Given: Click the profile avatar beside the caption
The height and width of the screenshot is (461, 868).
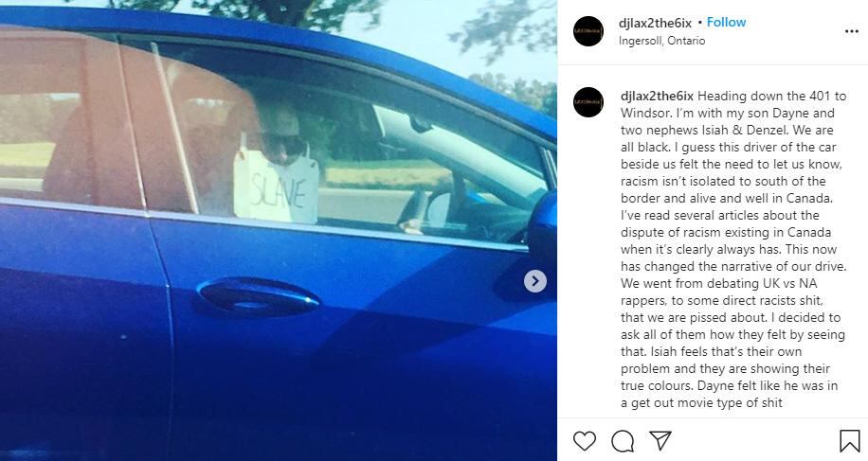Looking at the screenshot, I should point(588,102).
